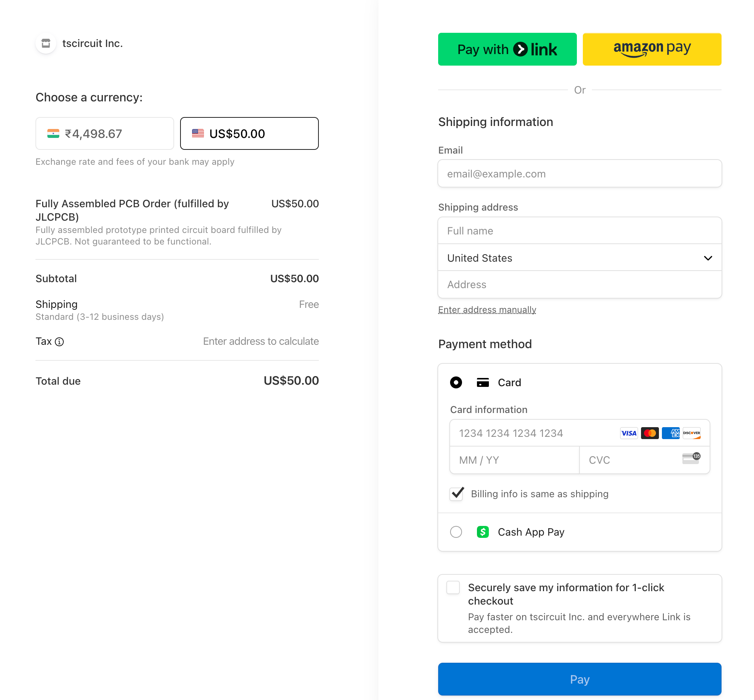754x700 pixels.
Task: Click the blue Pay button
Action: 579,679
